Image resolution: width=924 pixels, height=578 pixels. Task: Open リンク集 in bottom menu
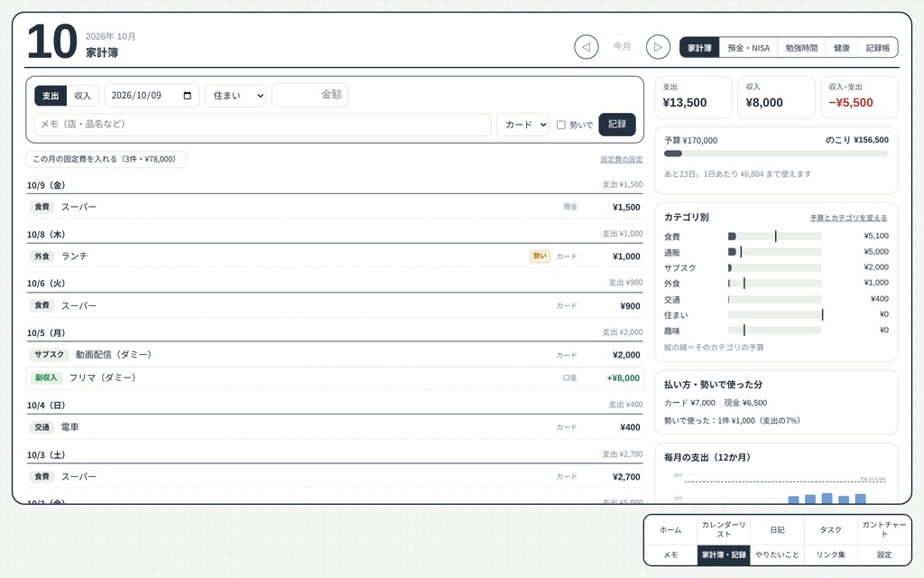coord(830,555)
